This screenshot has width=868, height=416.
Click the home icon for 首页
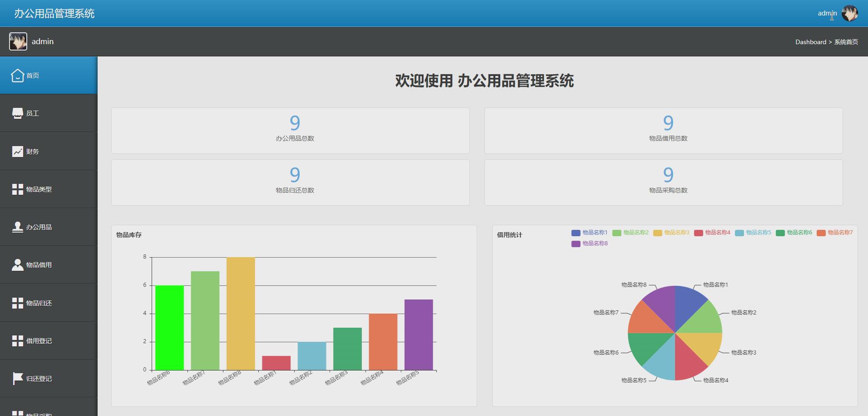point(17,75)
